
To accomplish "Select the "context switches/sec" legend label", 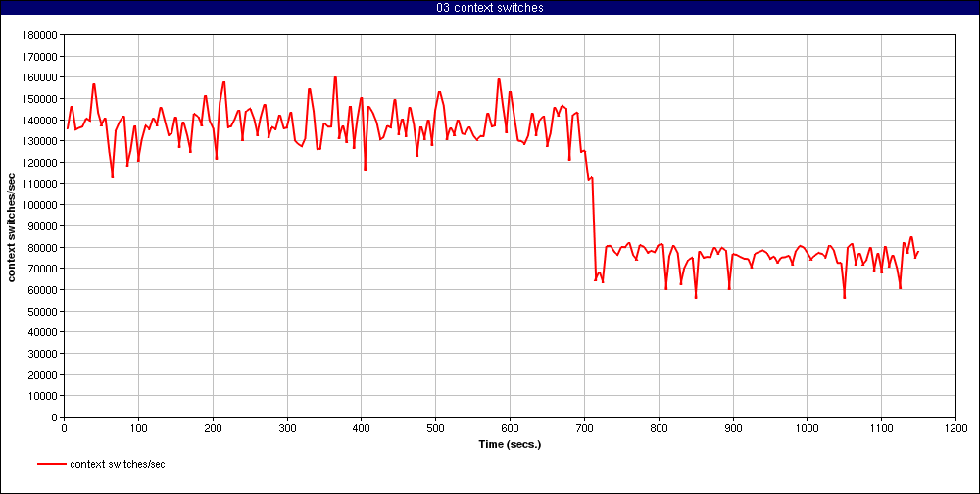I will (x=118, y=464).
